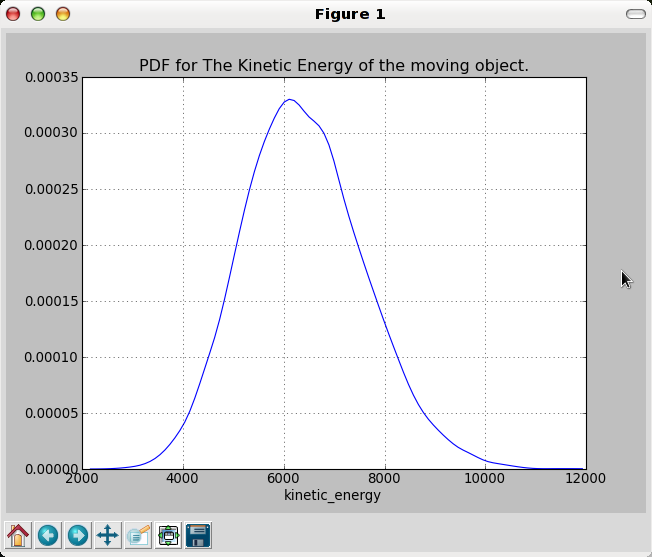Click the PDF for The Kinetic Energy plot title
This screenshot has height=557, width=652.
[334, 65]
